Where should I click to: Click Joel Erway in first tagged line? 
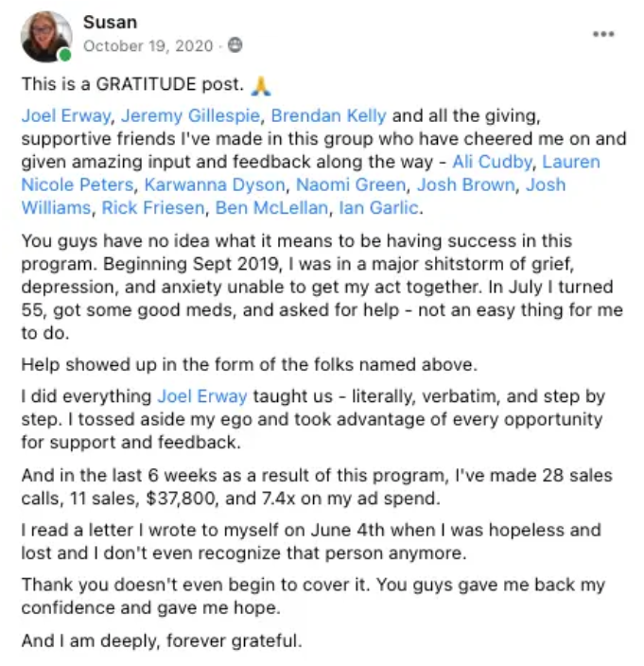pos(66,115)
